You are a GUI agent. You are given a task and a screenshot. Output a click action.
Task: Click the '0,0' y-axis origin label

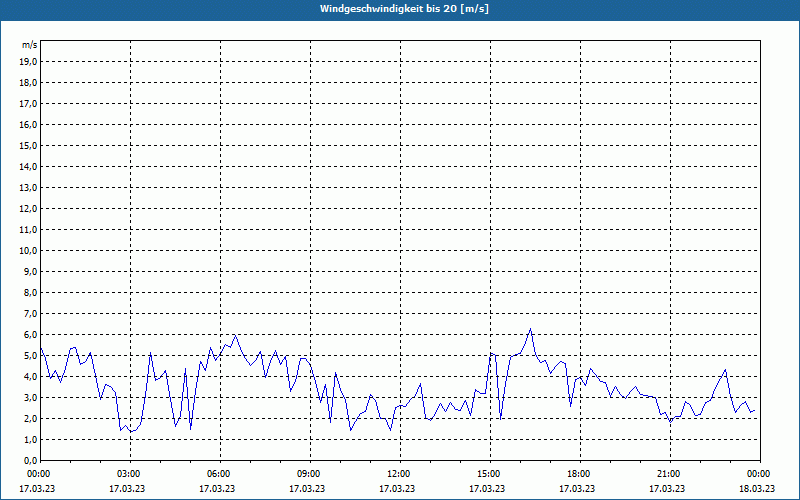pos(30,460)
